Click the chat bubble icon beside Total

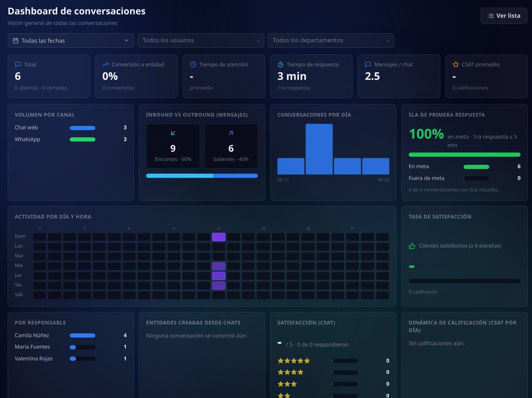18,64
